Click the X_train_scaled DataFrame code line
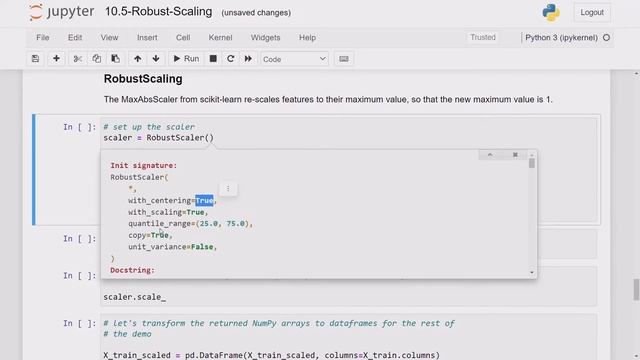The image size is (640, 360). (271, 355)
